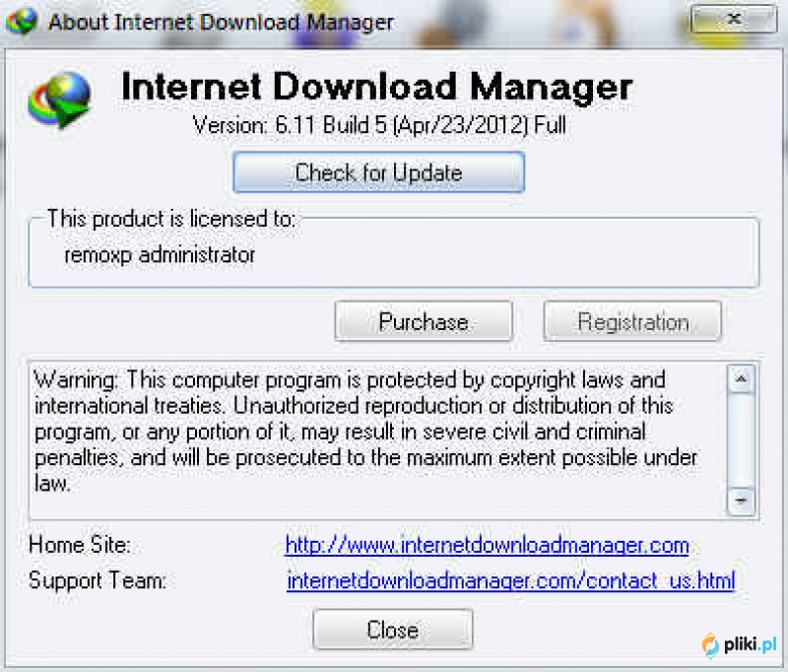
Task: Select the 'remoxp administrator' licensee text
Action: pos(160,255)
